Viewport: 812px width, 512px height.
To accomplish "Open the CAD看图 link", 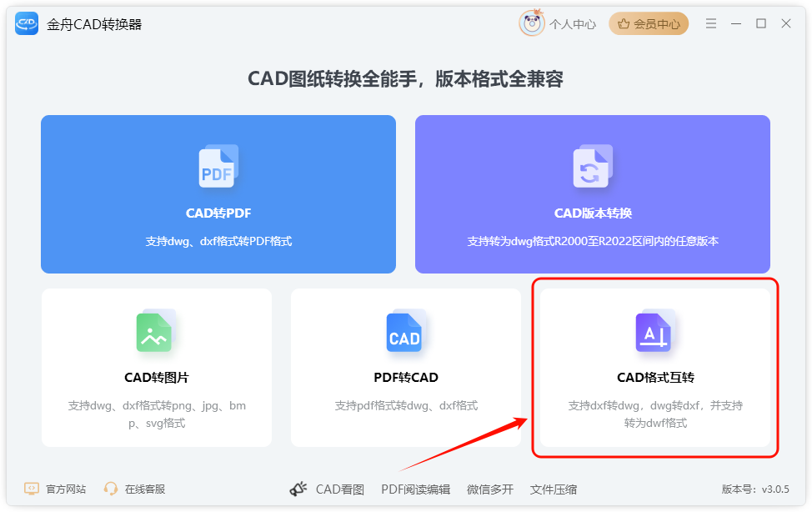I will [x=339, y=489].
